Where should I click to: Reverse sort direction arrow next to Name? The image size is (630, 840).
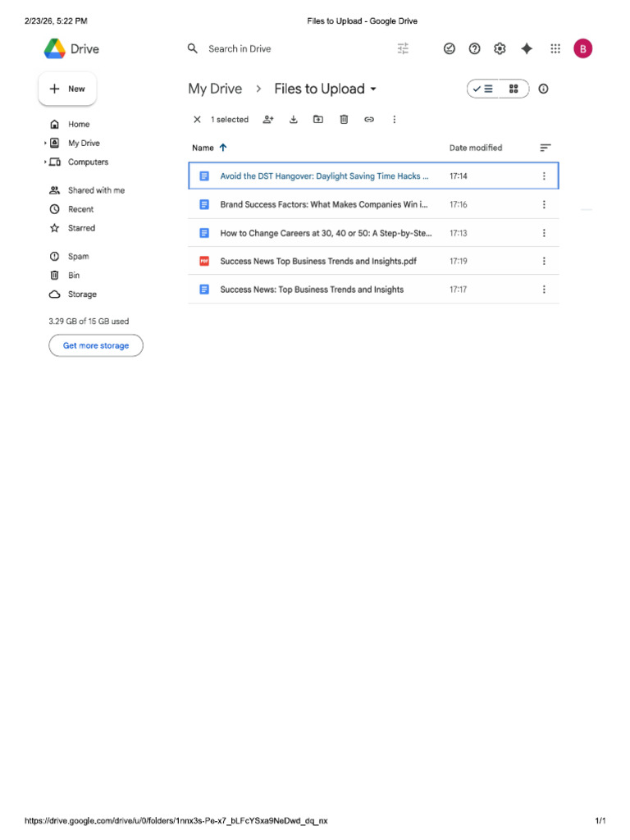(x=223, y=148)
